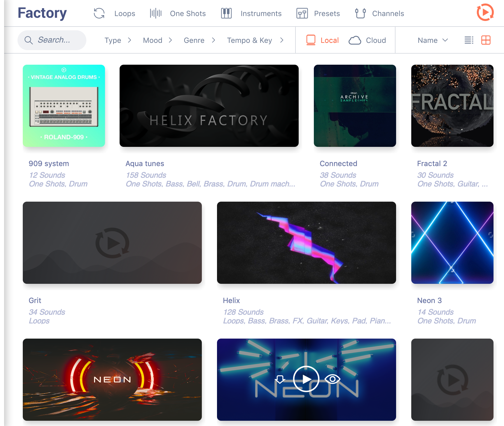Click the Search input field
504x426 pixels.
pos(52,40)
